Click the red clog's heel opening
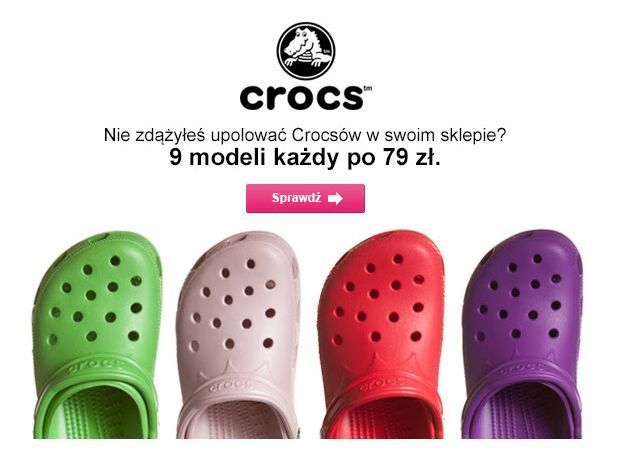Screen dimensions: 623x451 click(x=381, y=419)
